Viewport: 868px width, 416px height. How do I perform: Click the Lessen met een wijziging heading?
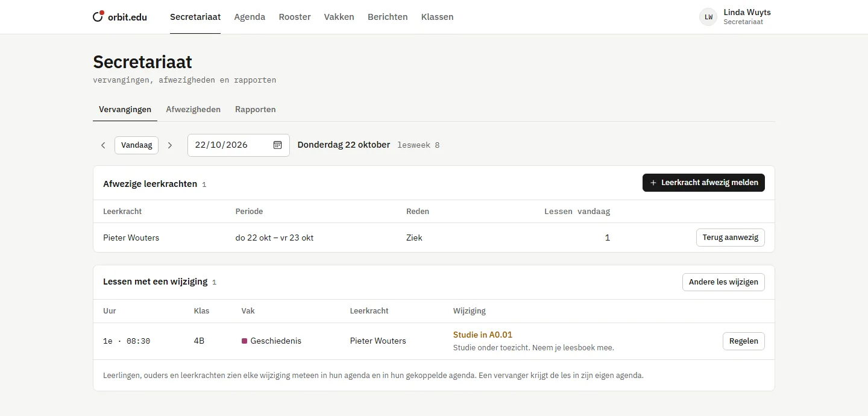pos(156,282)
